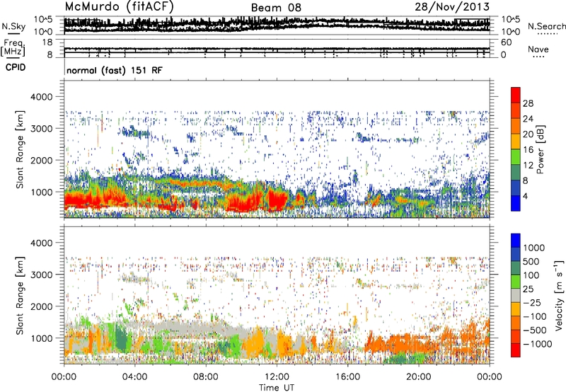Click the positive "500" value on Velocity colorbar
The image size is (566, 392).
(531, 262)
